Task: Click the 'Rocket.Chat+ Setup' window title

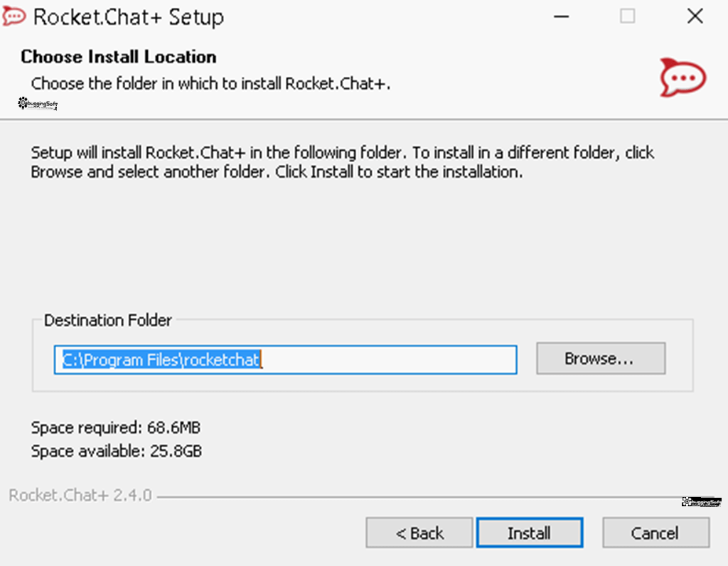Action: [x=129, y=17]
